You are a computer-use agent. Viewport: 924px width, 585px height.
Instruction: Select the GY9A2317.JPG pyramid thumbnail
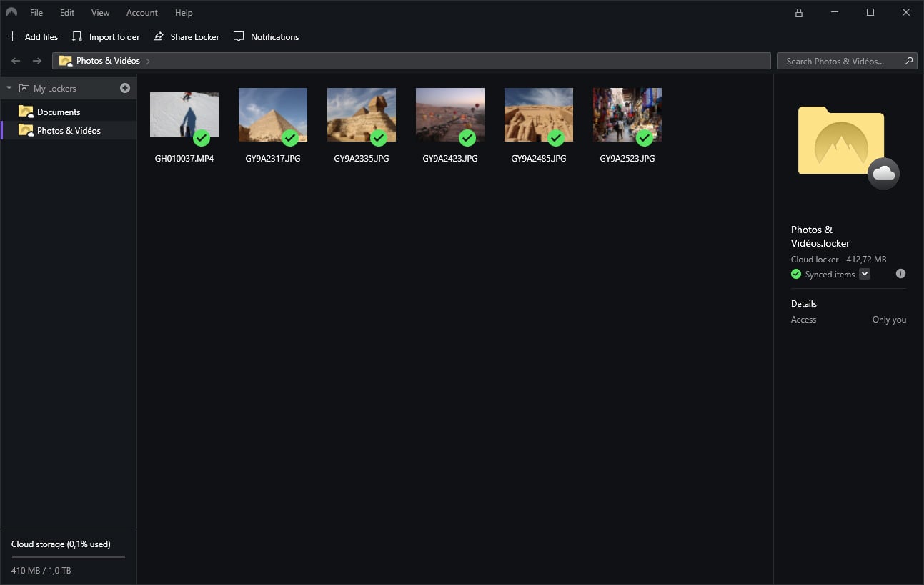[273, 114]
